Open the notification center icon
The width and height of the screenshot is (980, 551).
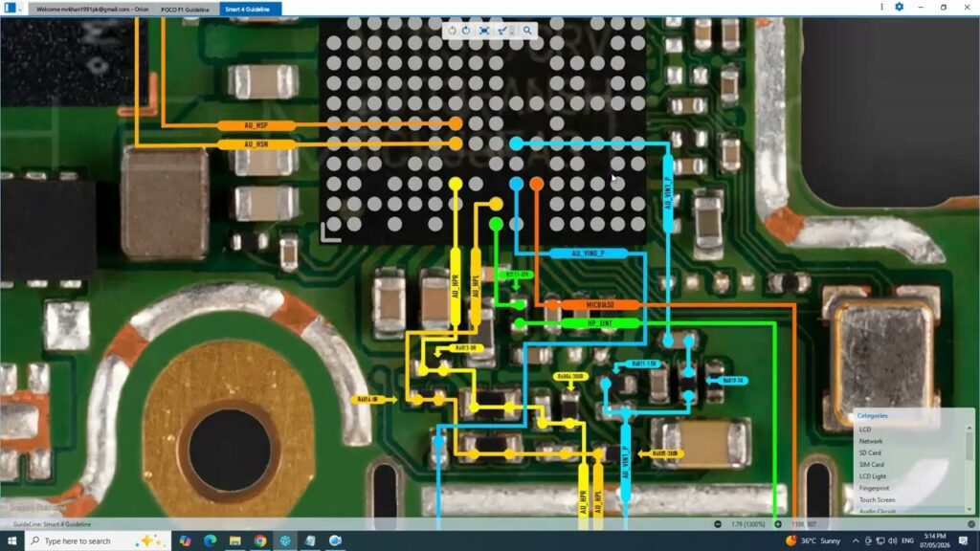point(963,540)
